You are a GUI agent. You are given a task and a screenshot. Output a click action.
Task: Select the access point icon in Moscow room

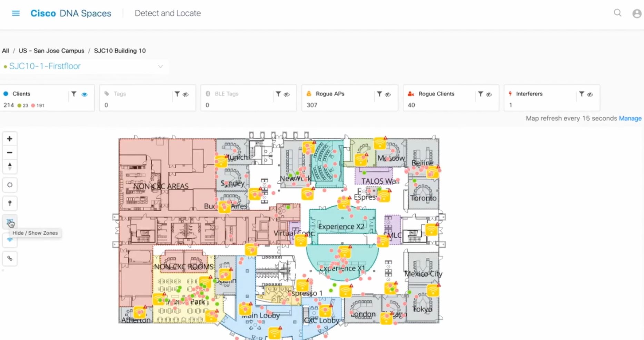[x=380, y=143]
